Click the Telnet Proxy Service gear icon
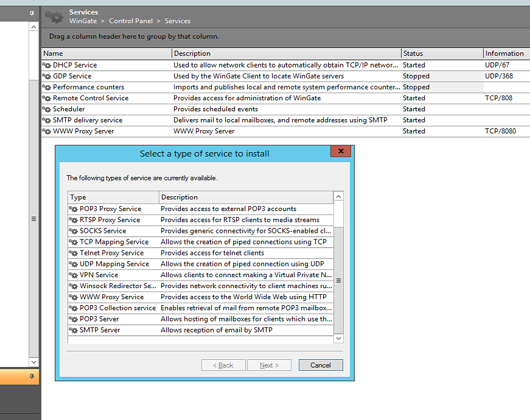The image size is (530, 420). [74, 253]
